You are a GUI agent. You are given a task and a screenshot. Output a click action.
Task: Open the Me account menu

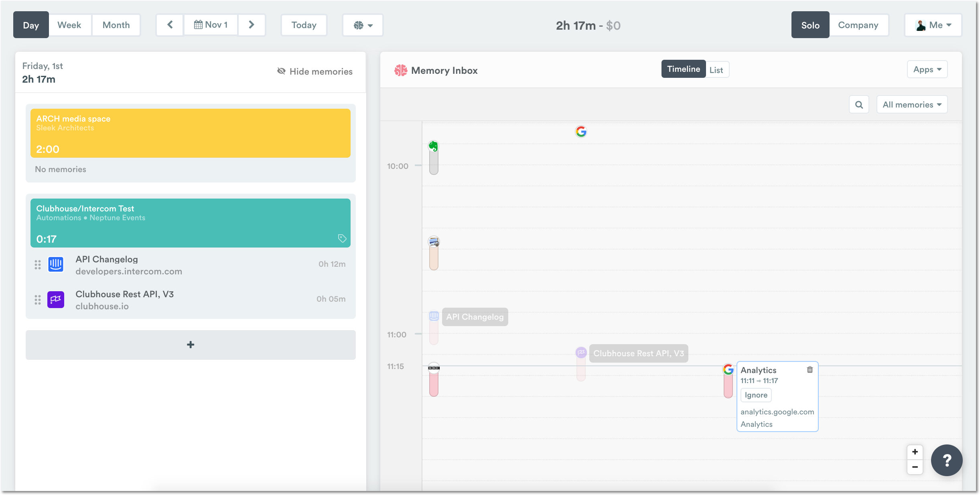coord(933,25)
